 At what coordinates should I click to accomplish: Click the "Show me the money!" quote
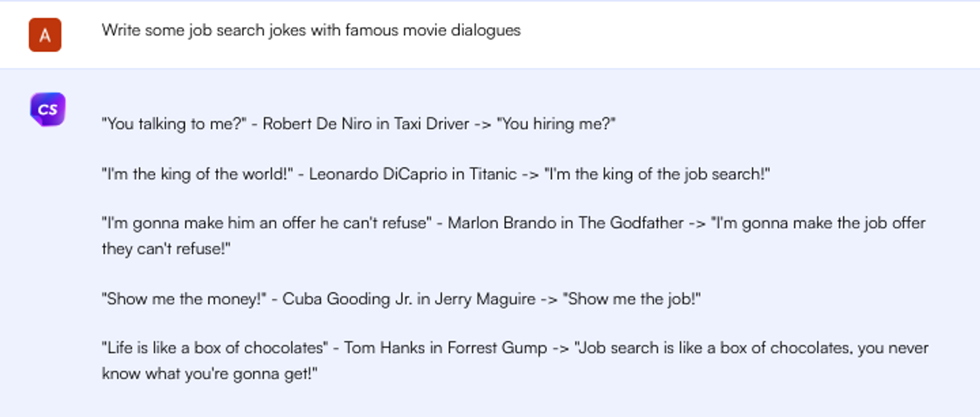pos(184,299)
